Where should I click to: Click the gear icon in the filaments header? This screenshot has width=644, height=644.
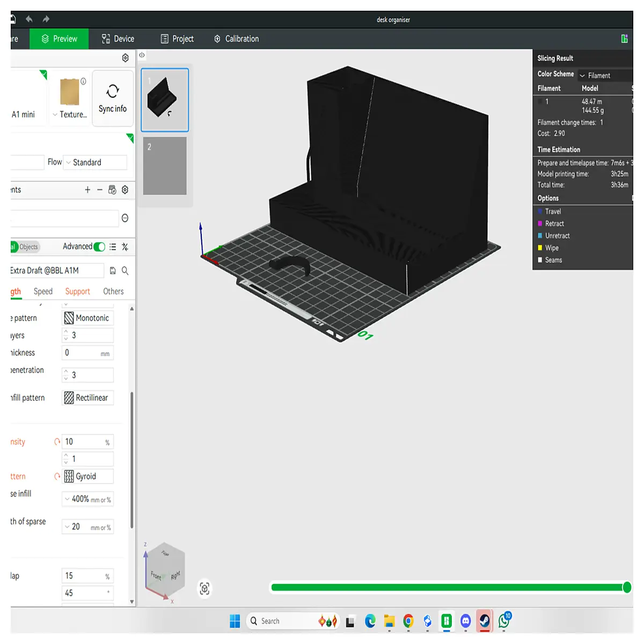point(125,189)
